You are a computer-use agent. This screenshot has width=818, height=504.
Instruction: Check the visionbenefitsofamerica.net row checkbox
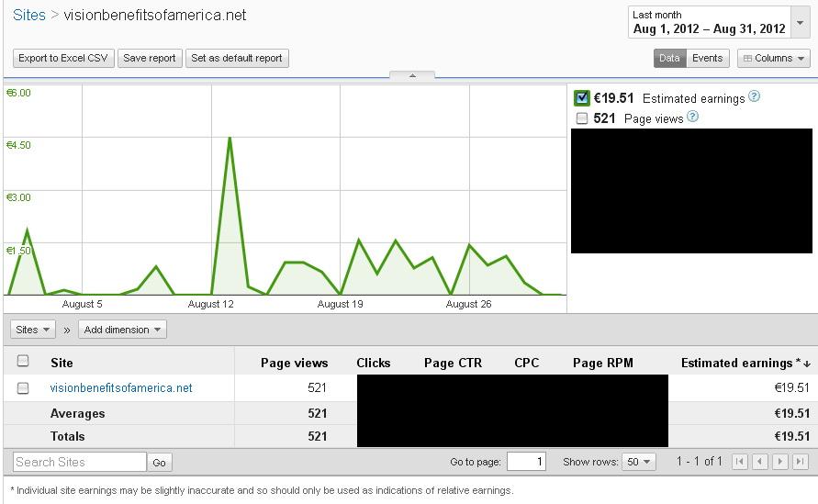coord(23,388)
